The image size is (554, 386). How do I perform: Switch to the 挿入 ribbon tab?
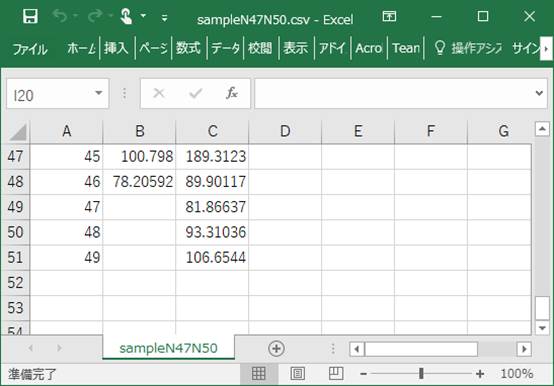[116, 48]
